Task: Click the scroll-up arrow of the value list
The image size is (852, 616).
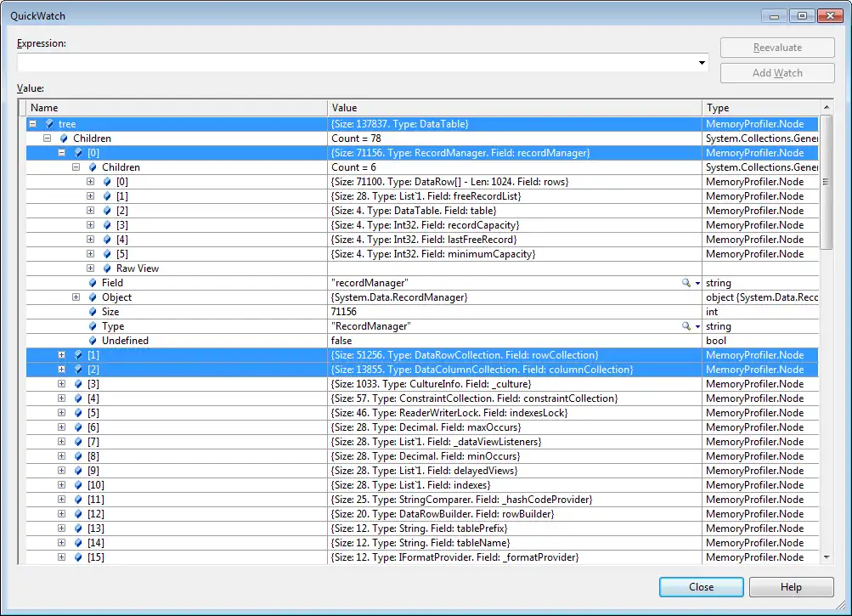Action: tap(827, 107)
